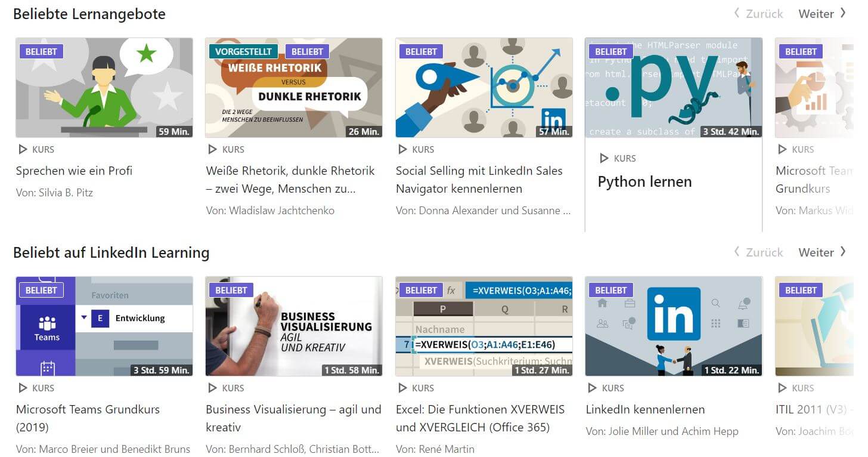Screen dimensions: 868x457
Task: Click the 1 Std. 22 Min. duration label
Action: click(x=731, y=370)
